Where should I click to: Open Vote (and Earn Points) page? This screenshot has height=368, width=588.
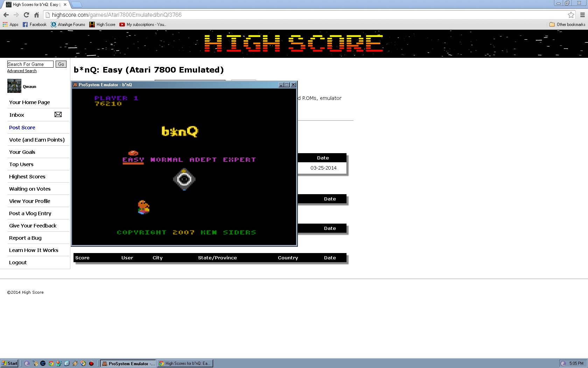(x=37, y=140)
